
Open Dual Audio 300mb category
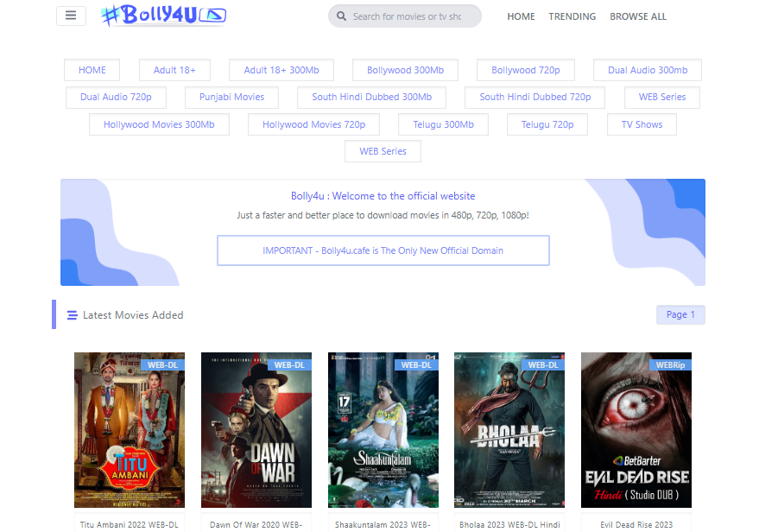pos(648,70)
